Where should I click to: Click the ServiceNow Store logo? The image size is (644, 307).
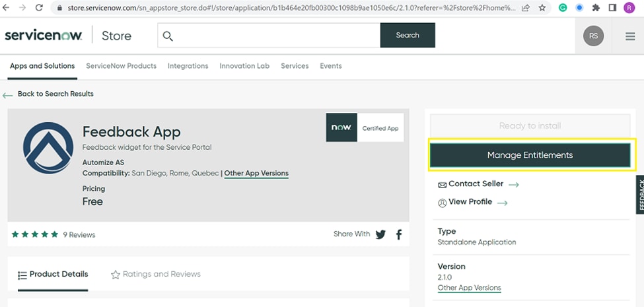coord(68,36)
